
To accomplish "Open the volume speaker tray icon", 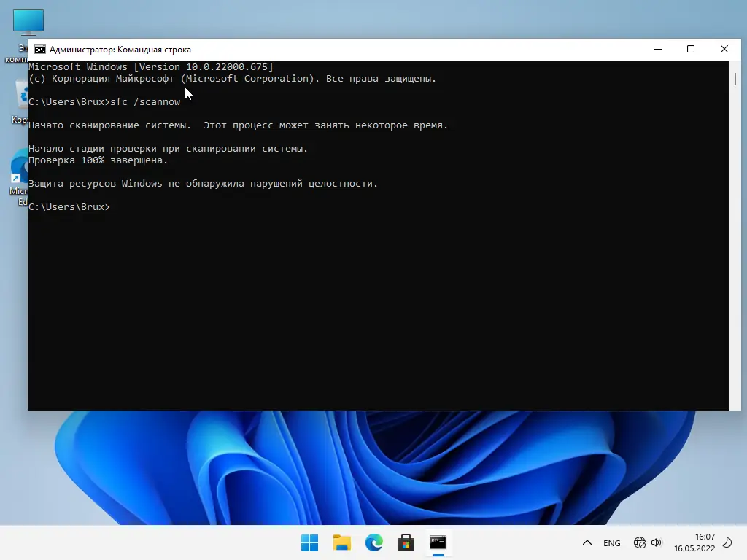I will click(657, 542).
